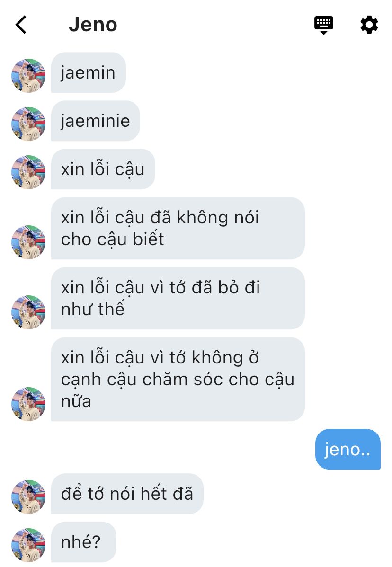Open the avatar beside the "xin lỗi cậu" message
The width and height of the screenshot is (392, 567).
click(x=28, y=172)
